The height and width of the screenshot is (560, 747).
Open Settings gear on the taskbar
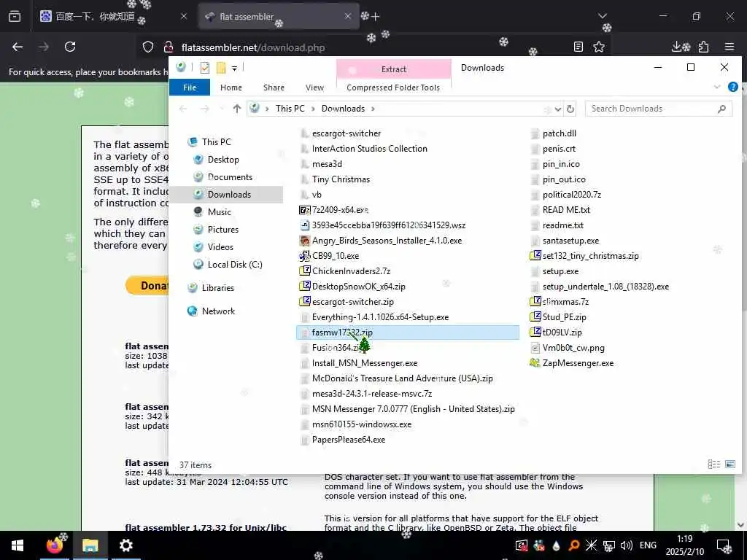[125, 545]
